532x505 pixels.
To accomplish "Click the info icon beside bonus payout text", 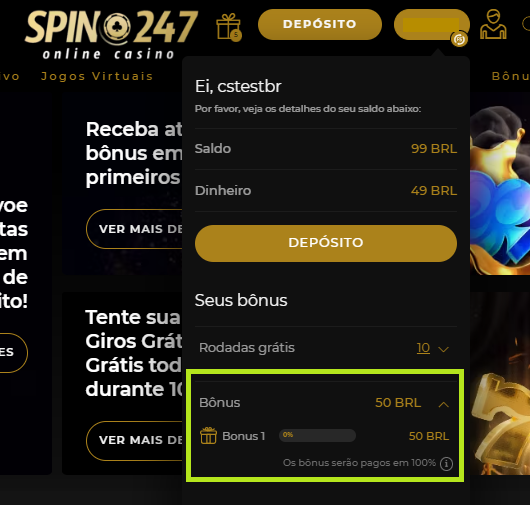I will click(x=446, y=463).
